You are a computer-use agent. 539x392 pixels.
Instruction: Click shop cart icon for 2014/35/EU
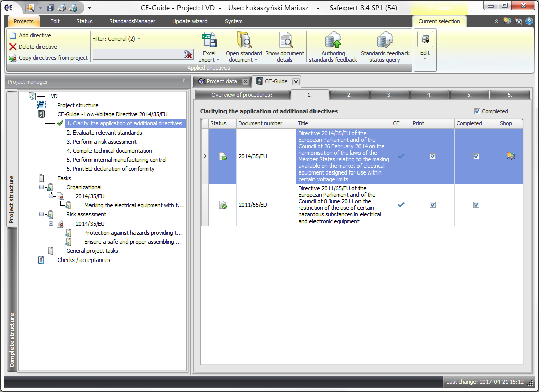tap(511, 156)
